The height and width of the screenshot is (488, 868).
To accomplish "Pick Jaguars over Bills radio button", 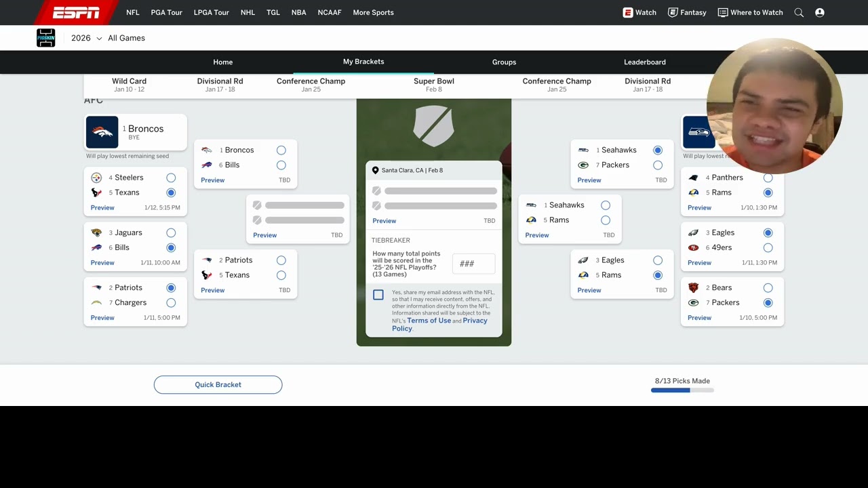I will pos(171,232).
